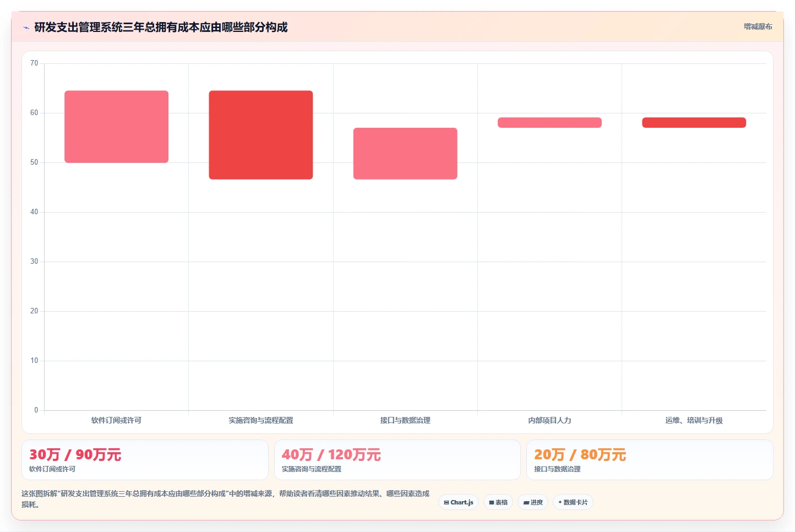Select the 接口与数据治理 waterfall bar
795x532 pixels.
[x=405, y=154]
